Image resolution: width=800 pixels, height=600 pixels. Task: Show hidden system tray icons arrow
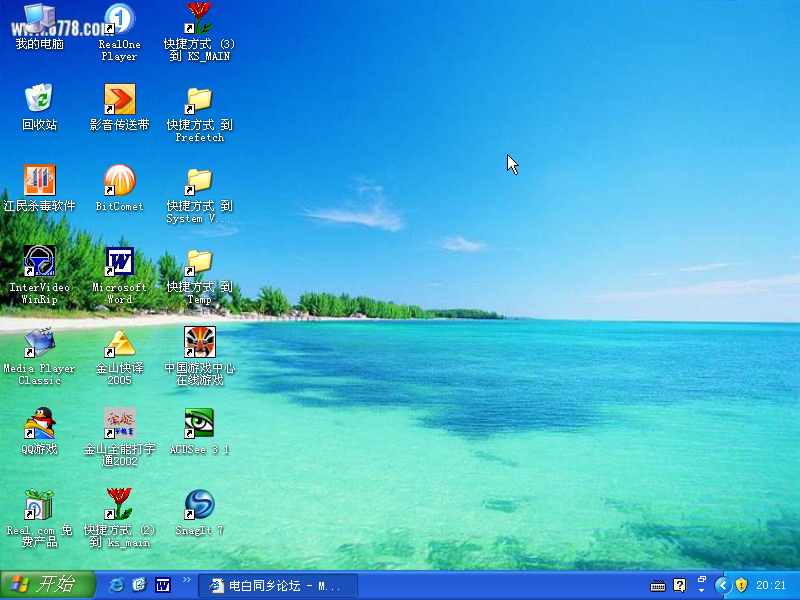pyautogui.click(x=722, y=585)
